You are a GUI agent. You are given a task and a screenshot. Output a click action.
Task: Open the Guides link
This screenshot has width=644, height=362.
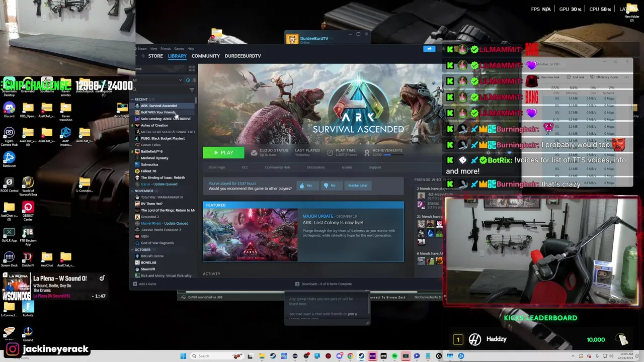tap(347, 167)
